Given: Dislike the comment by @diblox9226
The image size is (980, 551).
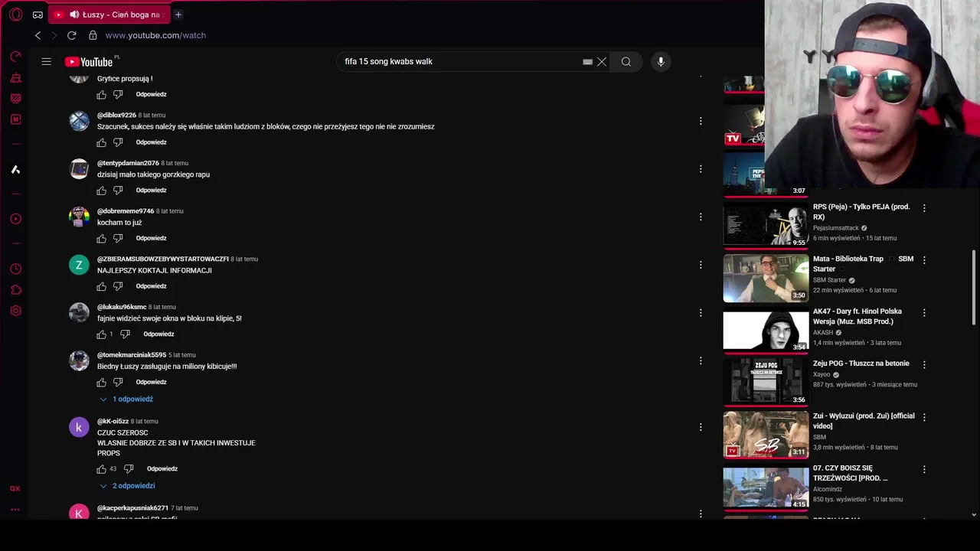Looking at the screenshot, I should (118, 142).
